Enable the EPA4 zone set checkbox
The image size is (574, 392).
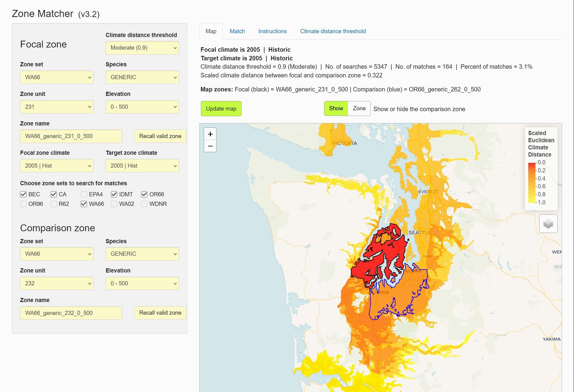(84, 194)
